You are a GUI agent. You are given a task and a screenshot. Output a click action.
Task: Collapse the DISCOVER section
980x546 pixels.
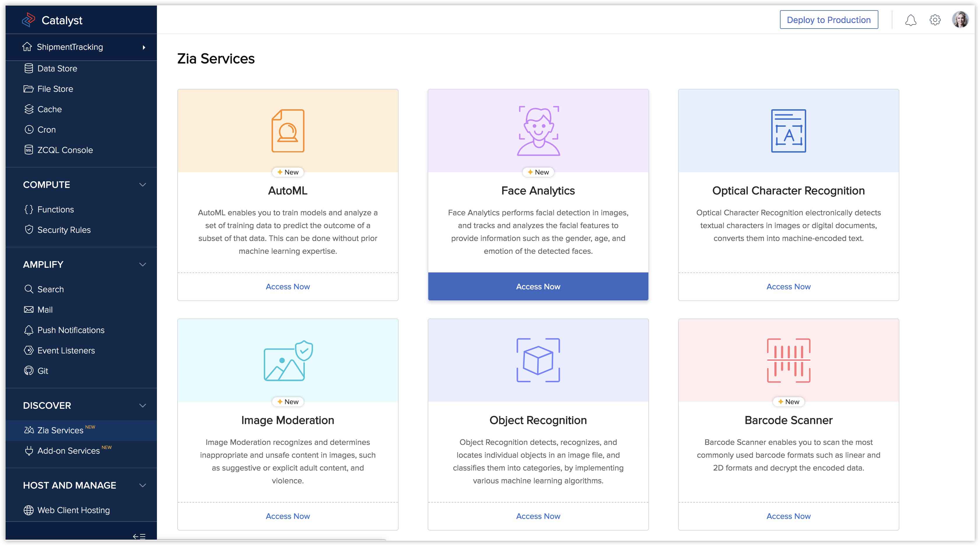pyautogui.click(x=143, y=405)
